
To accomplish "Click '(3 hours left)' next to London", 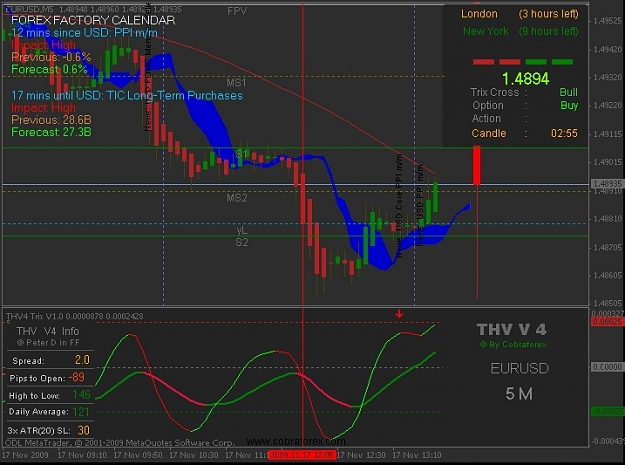I will coord(548,14).
